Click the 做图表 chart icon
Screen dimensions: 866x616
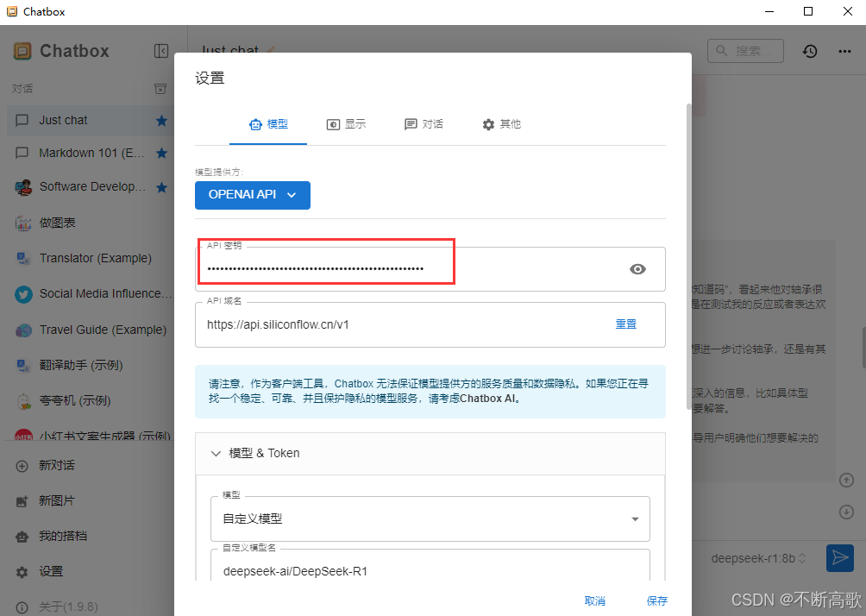tap(23, 223)
